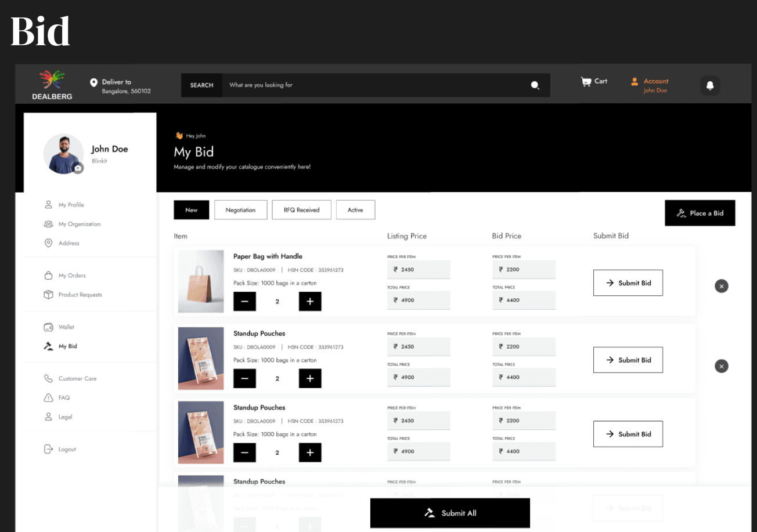Image resolution: width=757 pixels, height=532 pixels.
Task: Click the Submit All button
Action: pos(450,513)
